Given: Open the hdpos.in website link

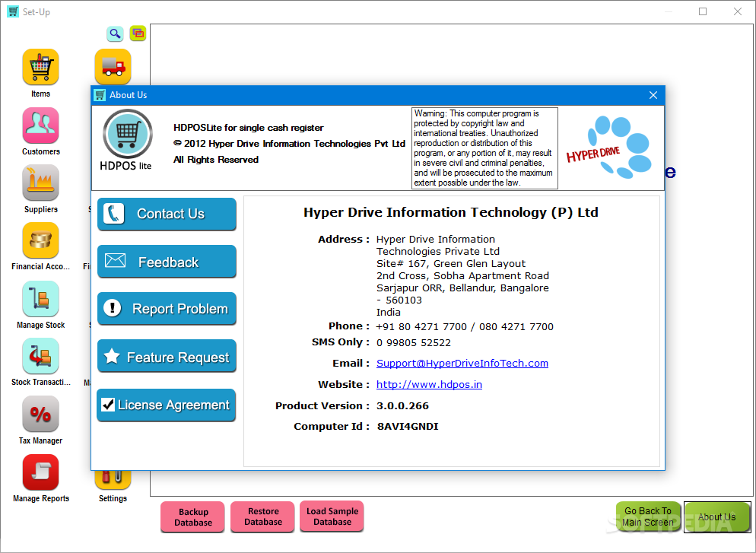Looking at the screenshot, I should tap(429, 384).
